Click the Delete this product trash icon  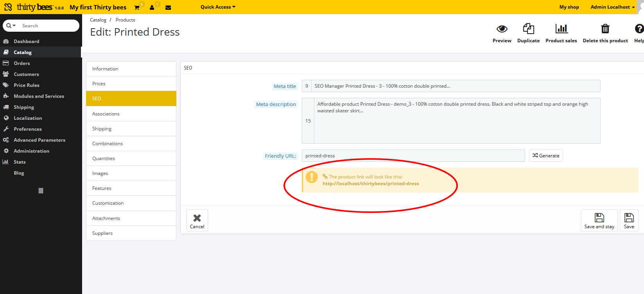coord(605,29)
